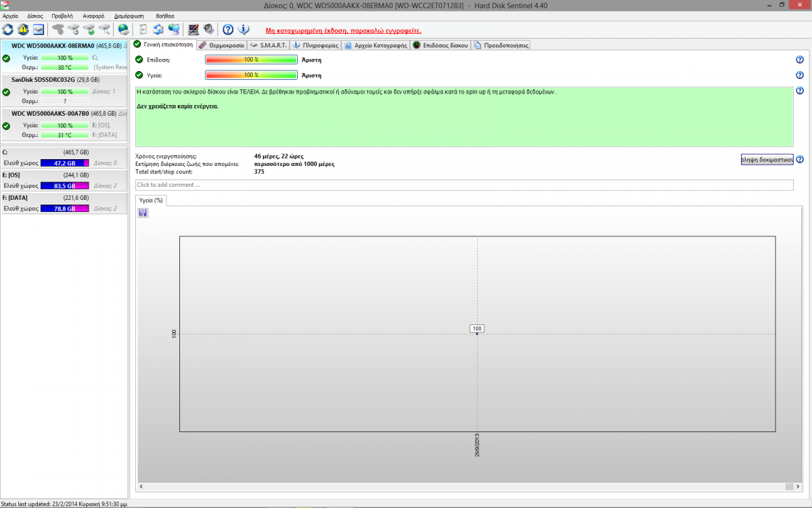The image size is (812, 508).
Task: Click the yellow warning triangle toolbar icon
Action: coord(23,29)
